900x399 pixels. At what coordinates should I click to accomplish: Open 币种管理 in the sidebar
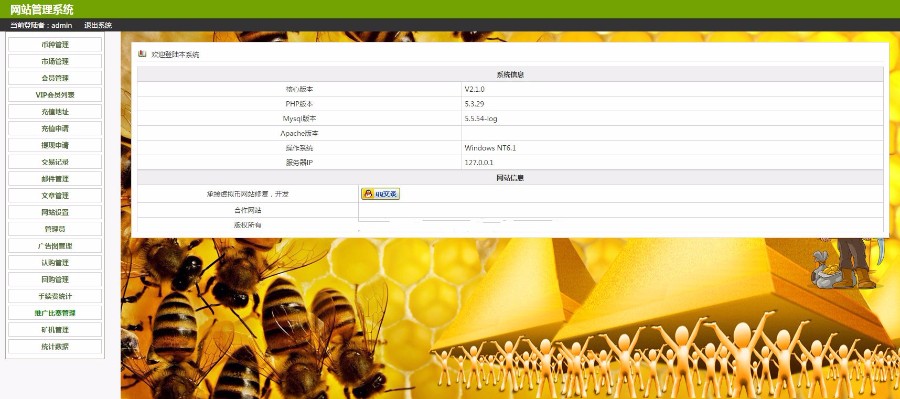[55, 45]
